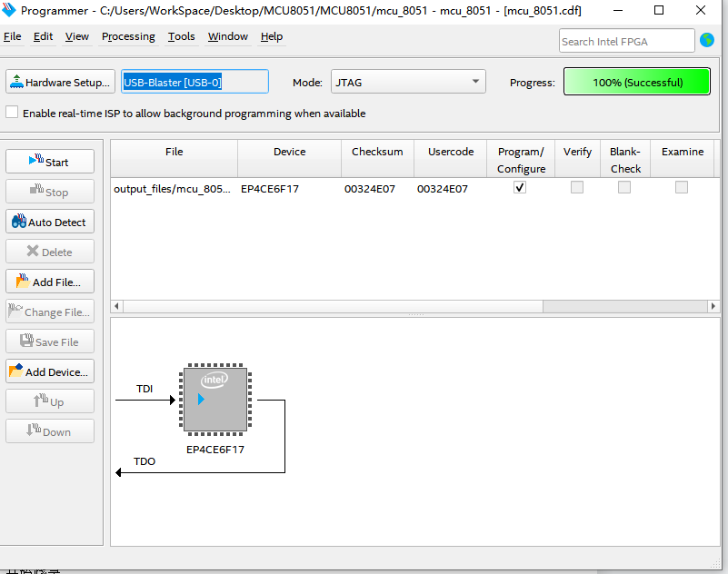Expand the JTAG Mode dropdown
This screenshot has height=574, width=728.
407,82
